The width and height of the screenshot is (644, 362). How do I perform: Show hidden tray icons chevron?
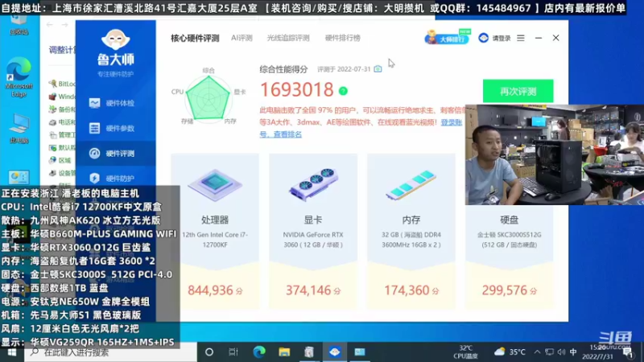[x=537, y=352]
